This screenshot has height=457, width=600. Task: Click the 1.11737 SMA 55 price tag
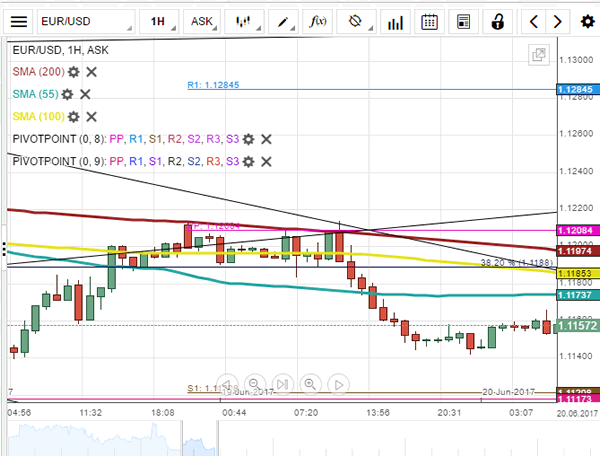(578, 295)
